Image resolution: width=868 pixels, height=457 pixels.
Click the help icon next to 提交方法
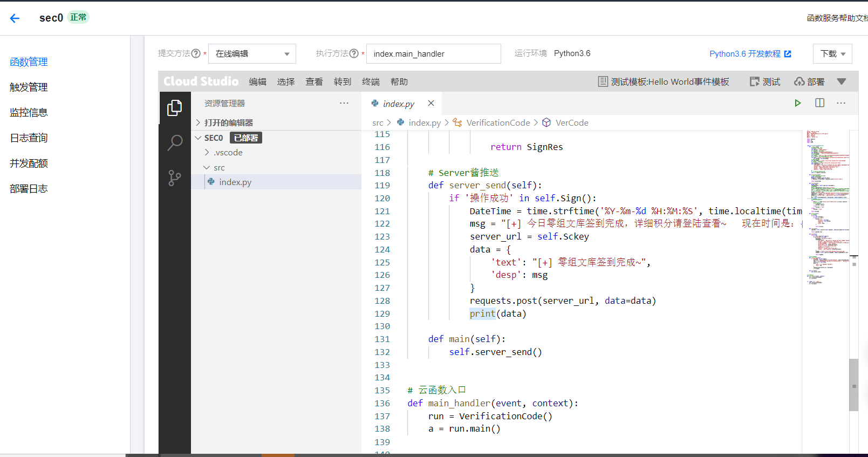(196, 53)
